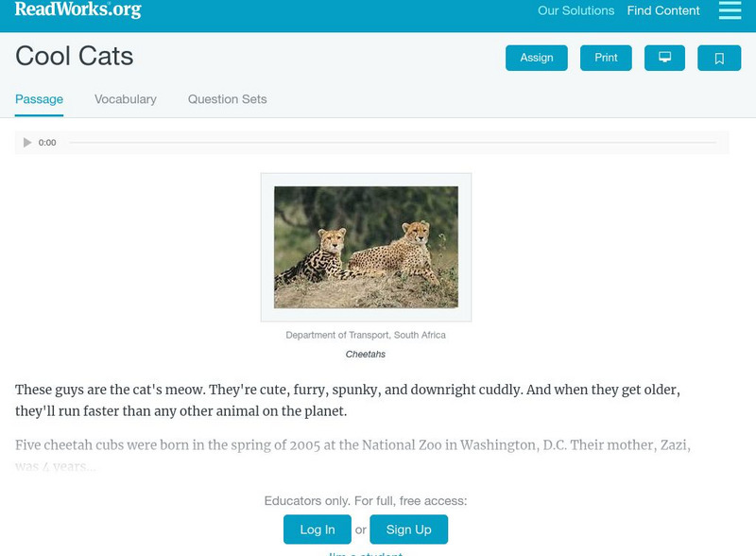Click the Department of Transport photo caption

click(x=367, y=335)
